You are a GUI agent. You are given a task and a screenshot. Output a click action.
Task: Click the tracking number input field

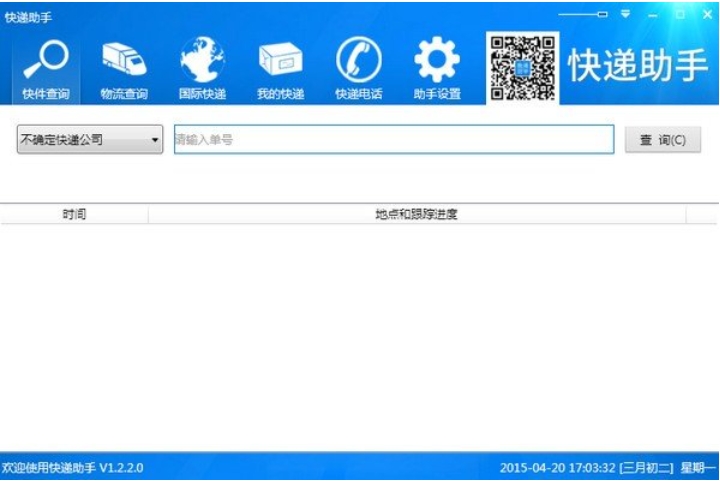tap(394, 140)
